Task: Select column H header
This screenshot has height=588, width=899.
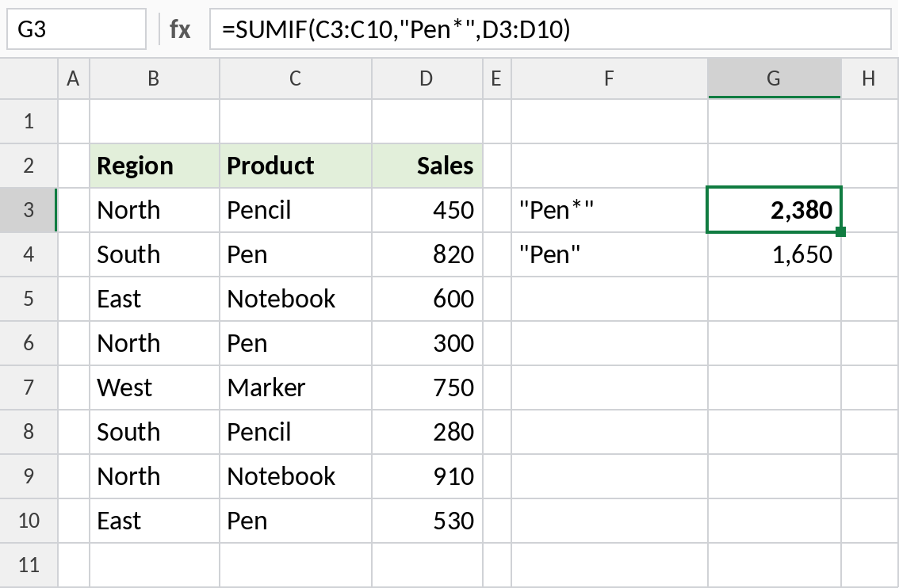Action: click(x=870, y=78)
